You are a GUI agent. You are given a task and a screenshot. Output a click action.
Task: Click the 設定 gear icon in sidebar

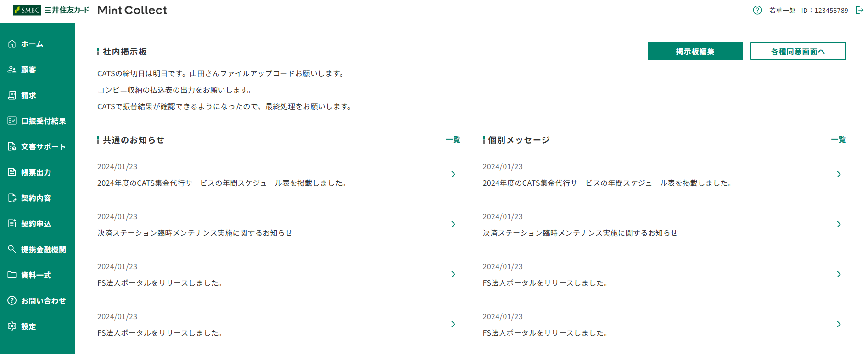(12, 326)
